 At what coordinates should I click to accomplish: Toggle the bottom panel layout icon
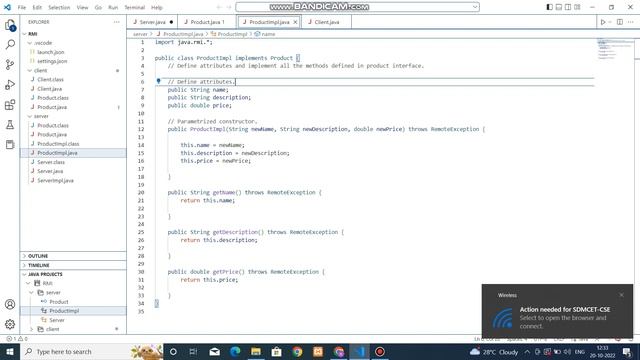[559, 7]
